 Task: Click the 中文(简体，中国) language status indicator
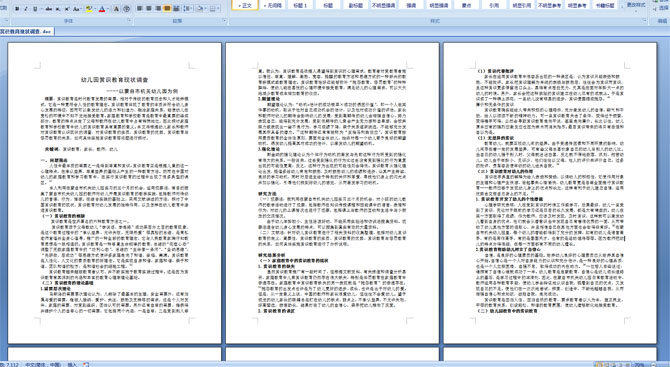[x=43, y=364]
